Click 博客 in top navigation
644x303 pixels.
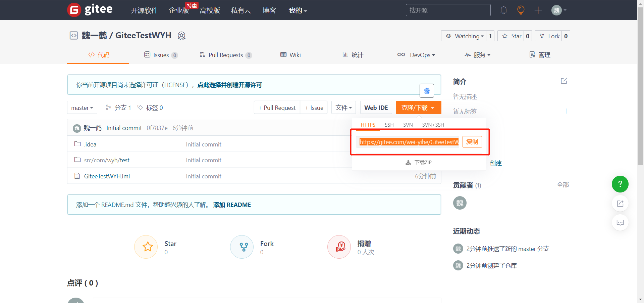point(269,10)
